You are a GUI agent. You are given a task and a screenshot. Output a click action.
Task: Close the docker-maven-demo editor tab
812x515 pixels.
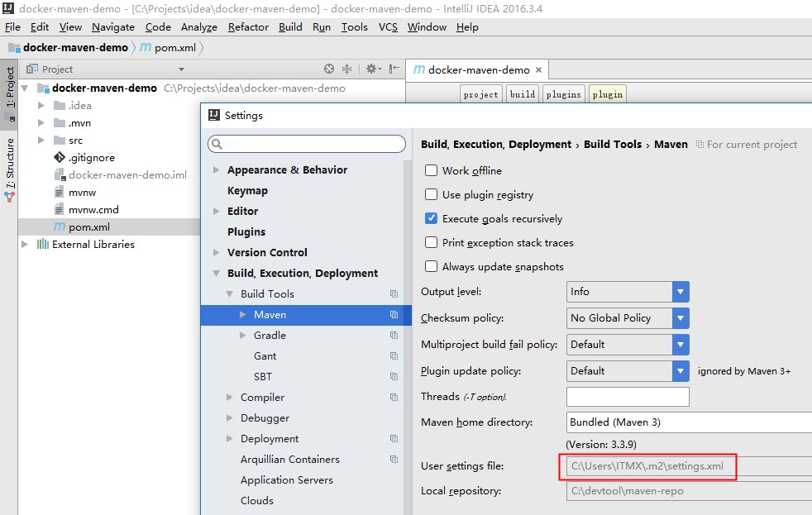539,70
